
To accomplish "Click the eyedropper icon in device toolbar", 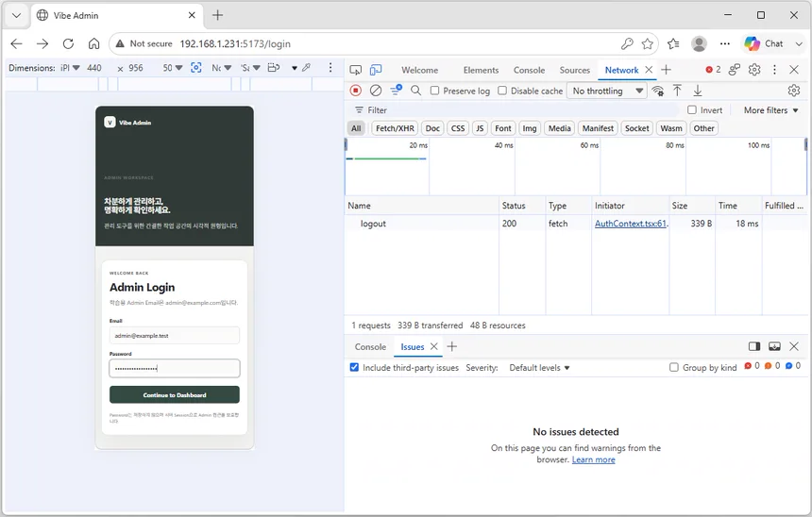I will (x=307, y=67).
